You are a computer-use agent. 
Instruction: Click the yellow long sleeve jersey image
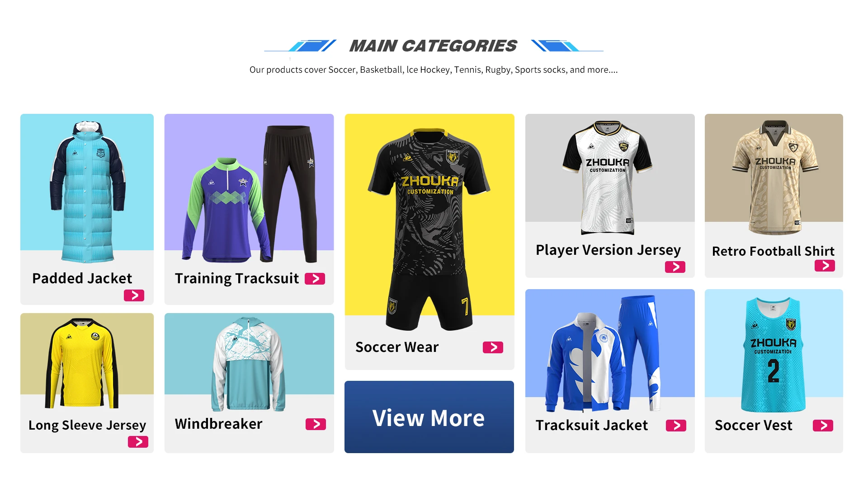coord(82,363)
